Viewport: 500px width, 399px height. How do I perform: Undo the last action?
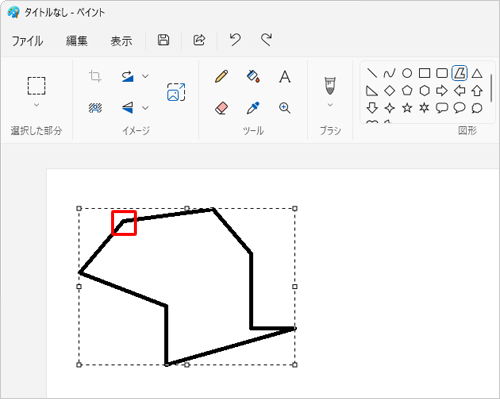[235, 40]
